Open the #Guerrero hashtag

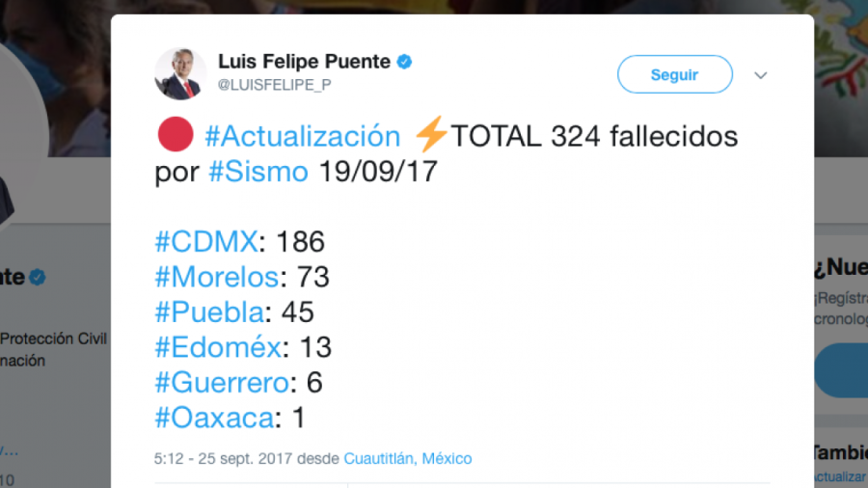point(222,382)
